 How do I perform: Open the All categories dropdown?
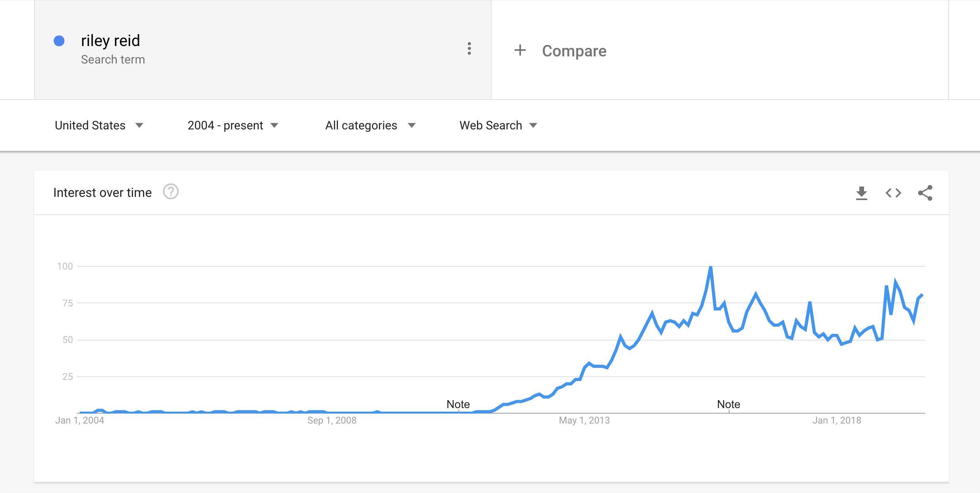click(370, 125)
